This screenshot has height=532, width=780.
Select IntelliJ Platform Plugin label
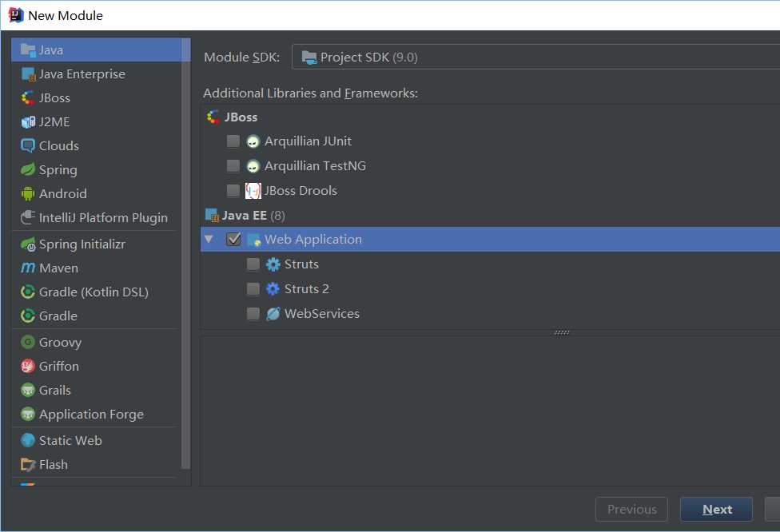pos(103,218)
